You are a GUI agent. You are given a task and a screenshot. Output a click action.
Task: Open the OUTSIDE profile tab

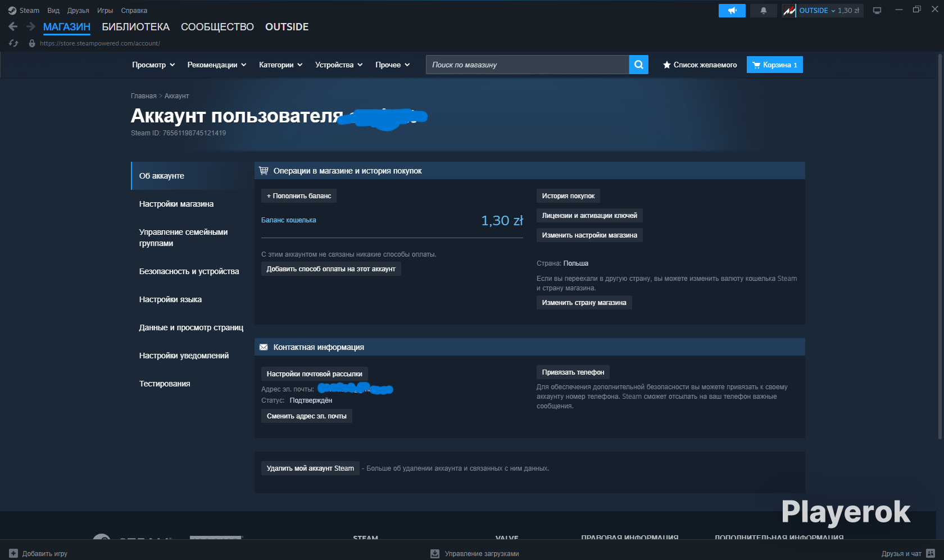pyautogui.click(x=287, y=27)
